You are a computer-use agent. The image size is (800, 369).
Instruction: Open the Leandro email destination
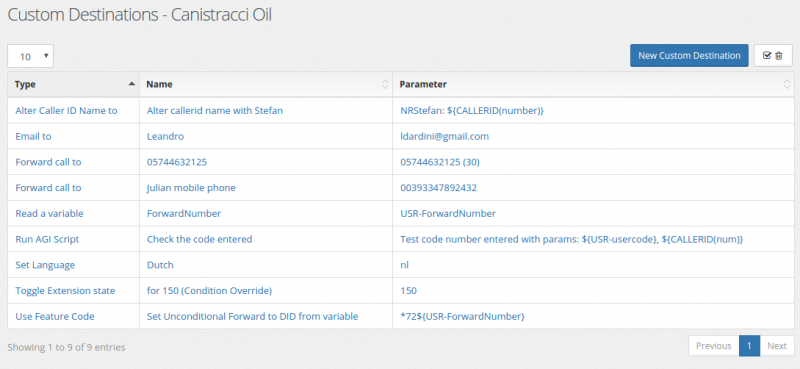point(165,136)
